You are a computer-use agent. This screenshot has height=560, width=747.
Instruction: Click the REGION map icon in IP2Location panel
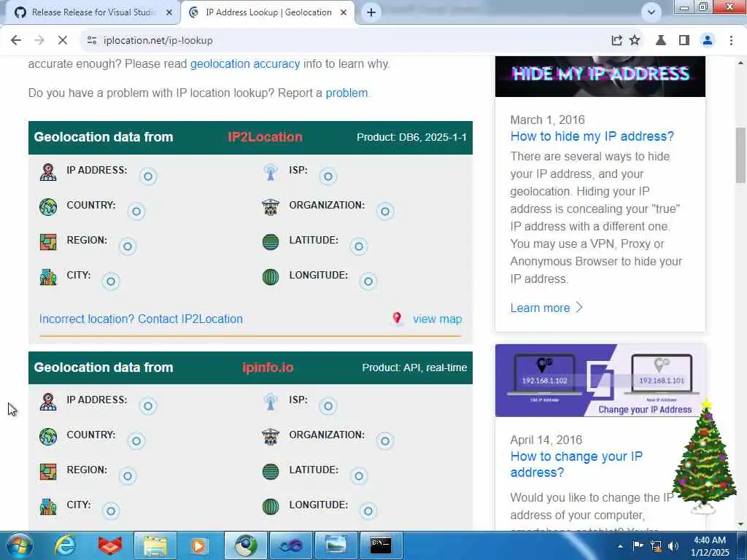pos(48,242)
